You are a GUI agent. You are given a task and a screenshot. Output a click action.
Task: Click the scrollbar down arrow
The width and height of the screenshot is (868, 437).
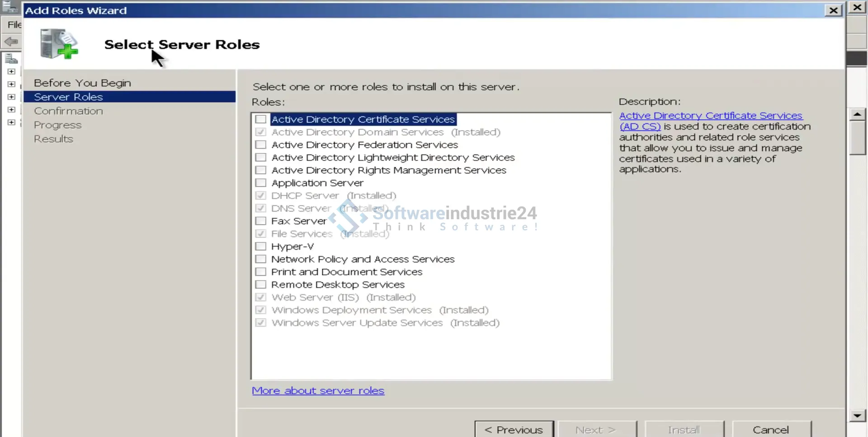857,415
